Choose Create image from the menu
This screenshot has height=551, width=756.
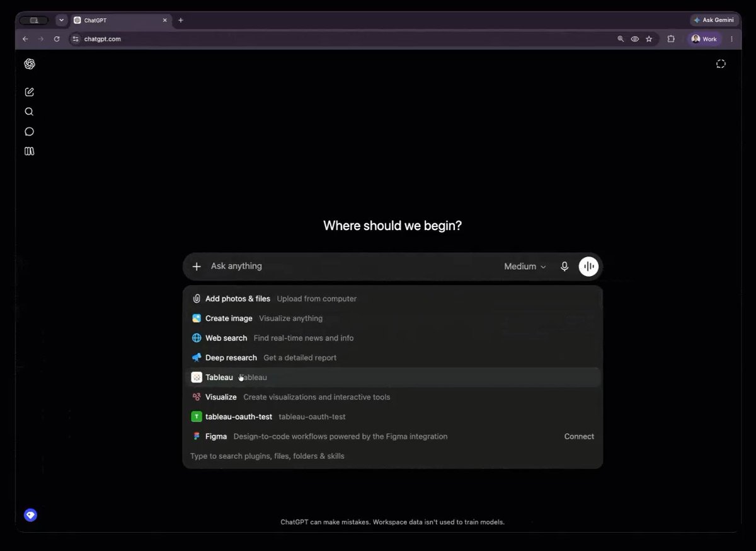(x=392, y=318)
